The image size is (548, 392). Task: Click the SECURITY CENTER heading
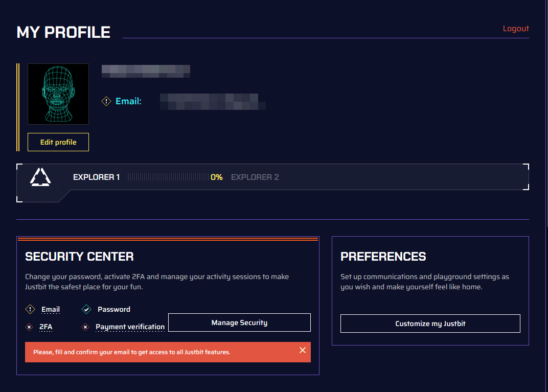(79, 257)
